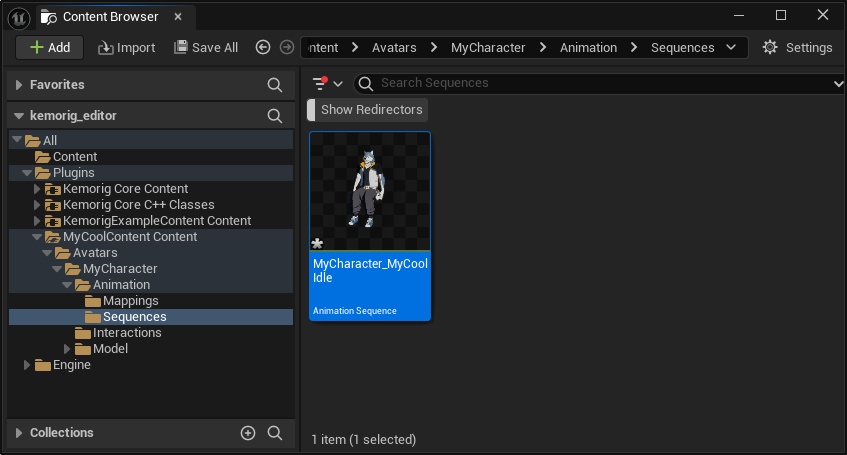Viewport: 847px width, 455px height.
Task: Add a new collection
Action: point(248,433)
